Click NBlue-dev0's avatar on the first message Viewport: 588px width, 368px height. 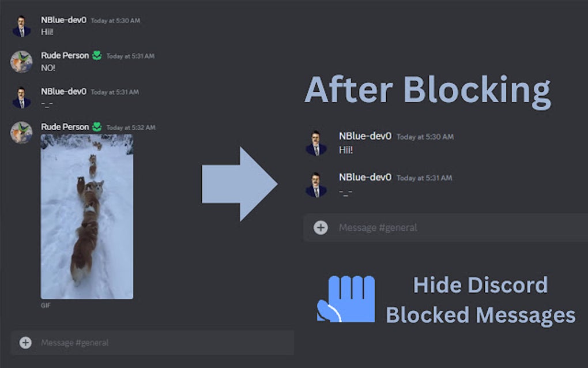coord(21,24)
